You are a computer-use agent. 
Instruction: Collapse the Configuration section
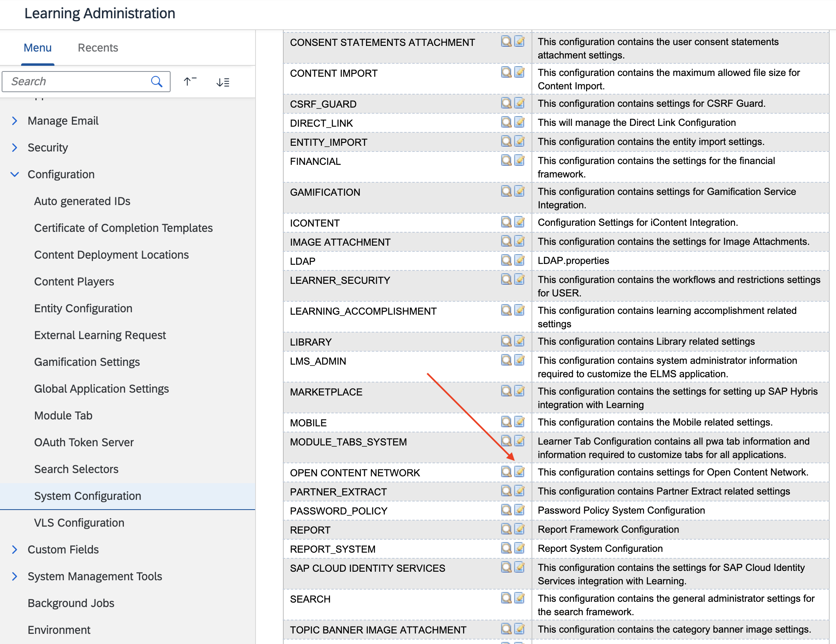[x=15, y=174]
